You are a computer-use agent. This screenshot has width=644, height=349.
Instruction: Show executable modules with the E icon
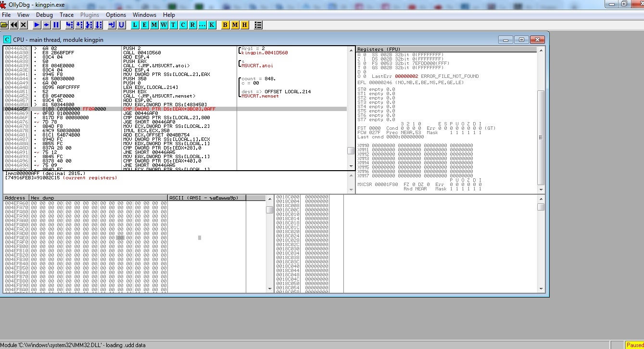point(145,25)
